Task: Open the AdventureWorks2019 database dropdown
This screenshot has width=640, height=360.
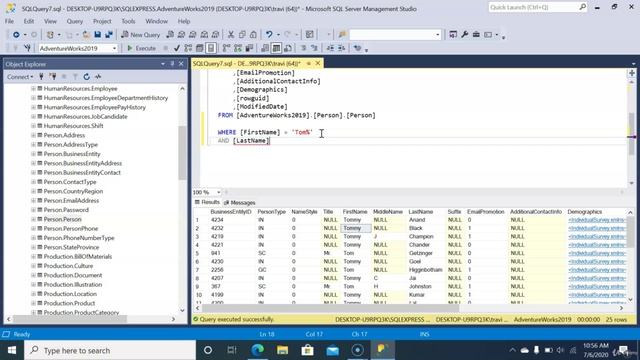Action: pyautogui.click(x=114, y=48)
